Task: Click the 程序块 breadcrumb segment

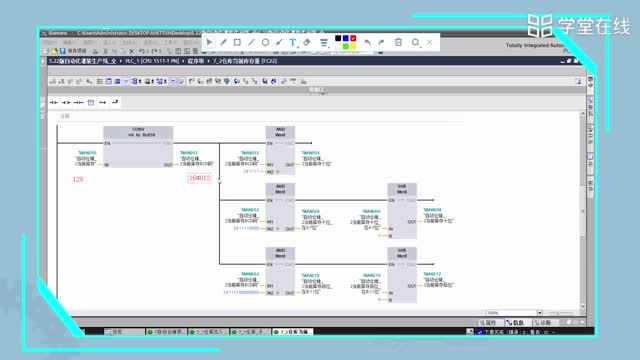Action: click(196, 61)
